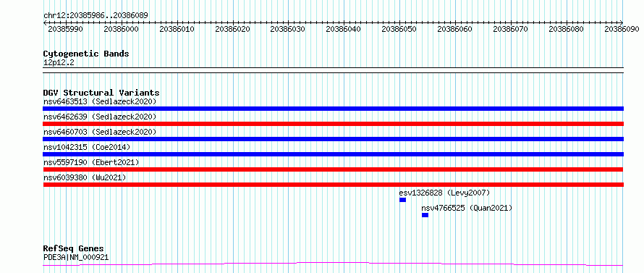Click the magenta PDE3A gene track line
Image resolution: width=644 pixels, height=273 pixels.
[333, 264]
